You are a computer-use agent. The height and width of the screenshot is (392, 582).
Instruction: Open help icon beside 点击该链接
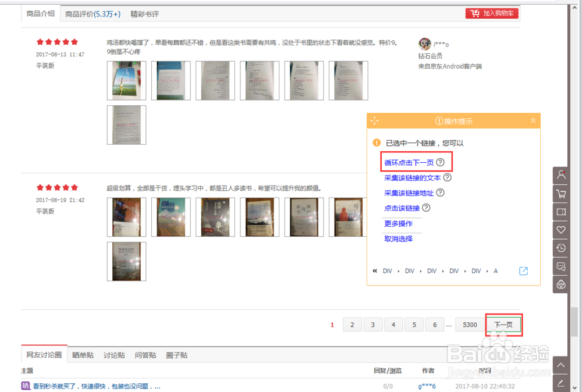427,208
